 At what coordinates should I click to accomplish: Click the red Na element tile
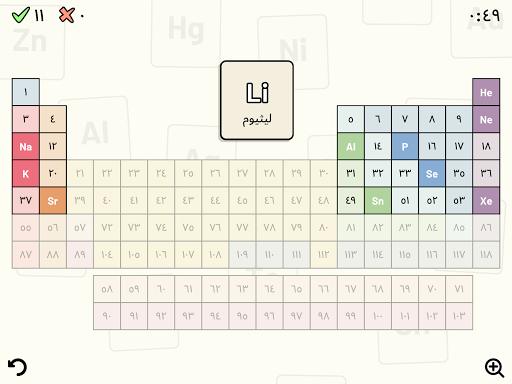pyautogui.click(x=26, y=146)
